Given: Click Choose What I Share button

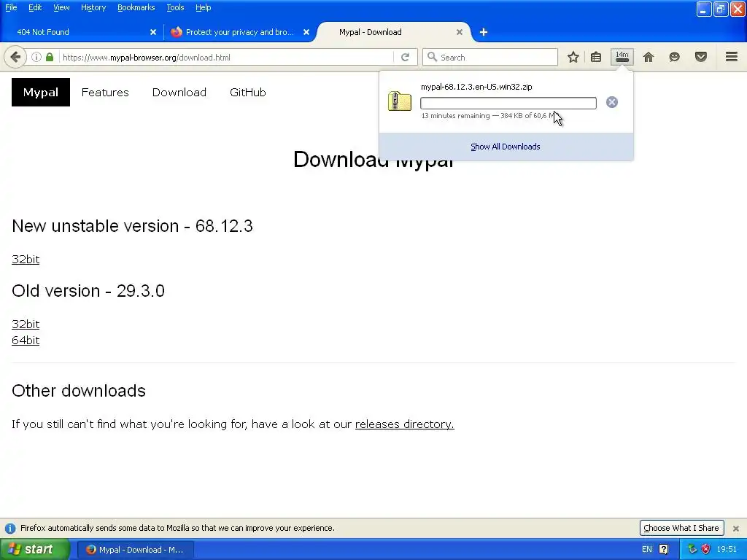Looking at the screenshot, I should click(681, 528).
